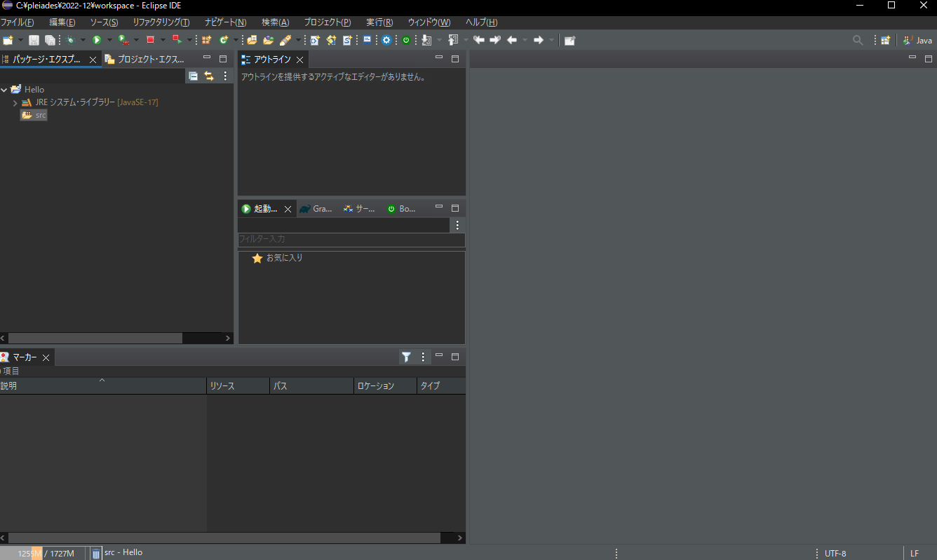This screenshot has width=937, height=560.
Task: Maximize the アウトライン view
Action: pyautogui.click(x=455, y=59)
